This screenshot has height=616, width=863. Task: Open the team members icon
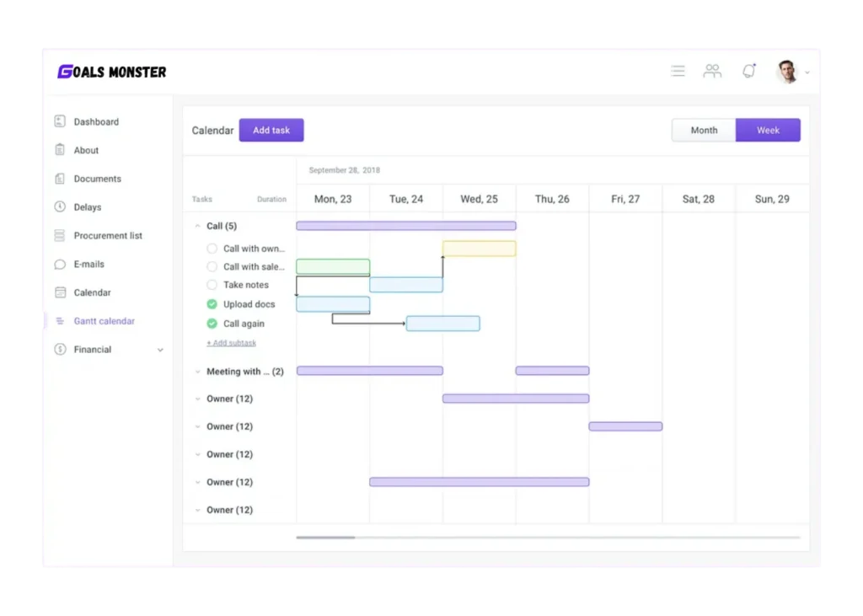click(712, 72)
